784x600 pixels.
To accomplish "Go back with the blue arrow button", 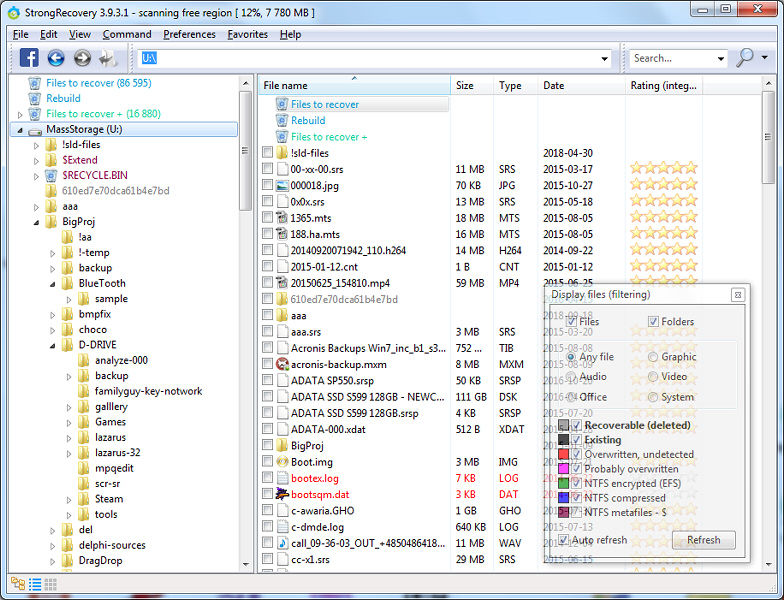I will coord(56,58).
